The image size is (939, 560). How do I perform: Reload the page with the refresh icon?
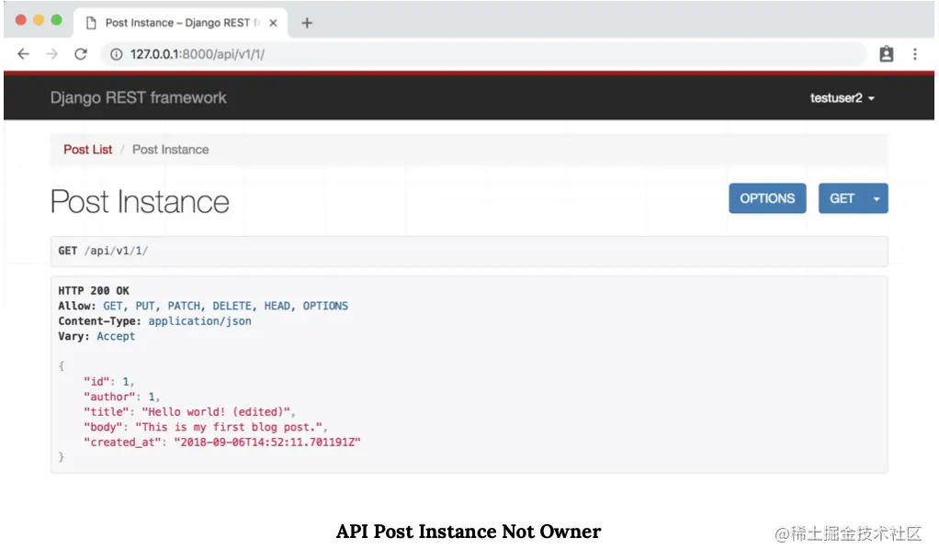(81, 54)
